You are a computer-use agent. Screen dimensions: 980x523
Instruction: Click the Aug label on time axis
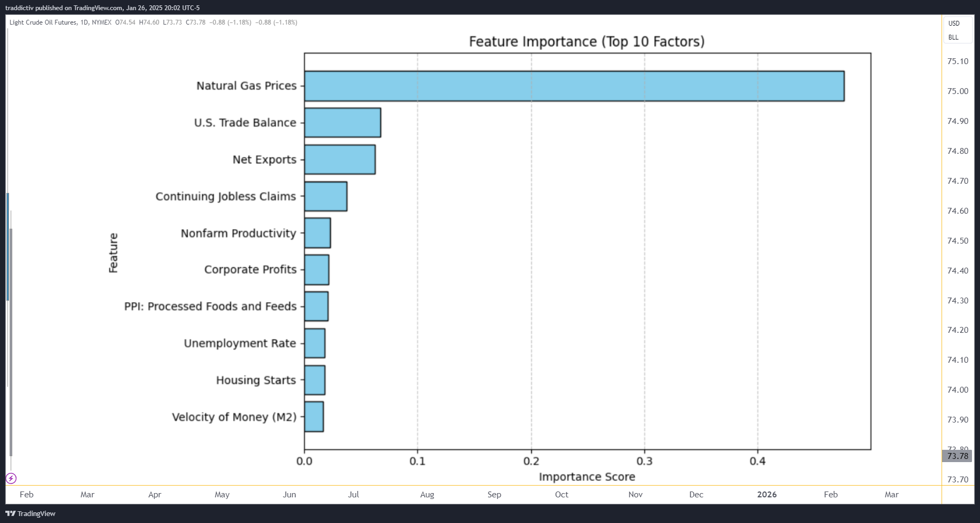point(427,495)
